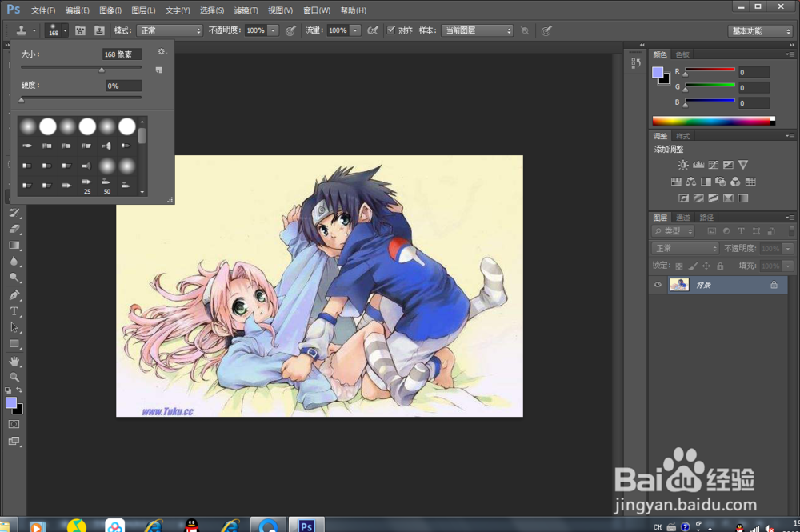Select the History Brush tool
The height and width of the screenshot is (532, 800).
pyautogui.click(x=14, y=212)
